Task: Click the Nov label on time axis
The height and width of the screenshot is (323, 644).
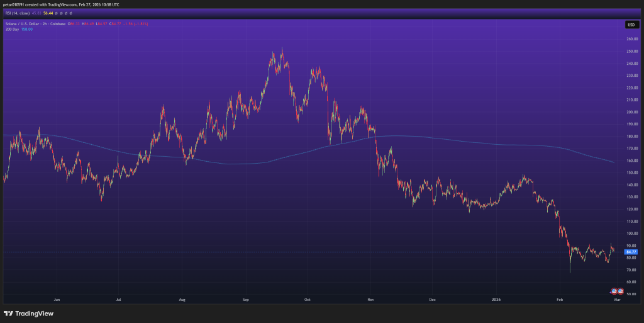Action: [370, 300]
